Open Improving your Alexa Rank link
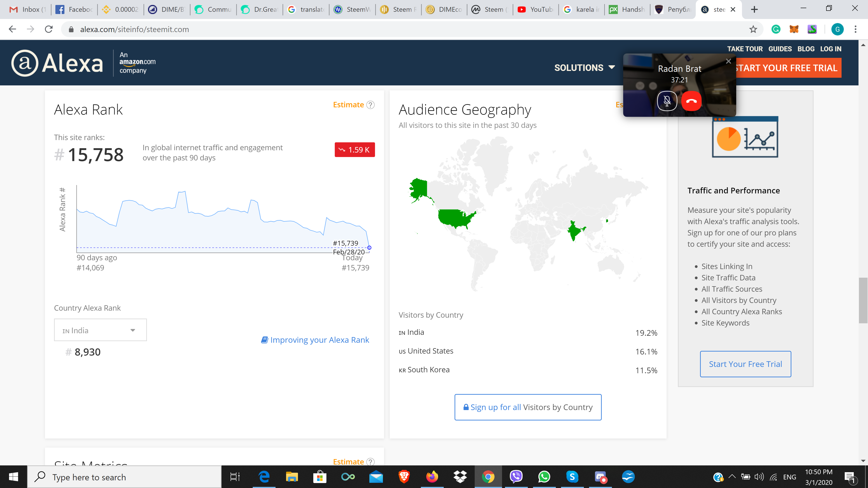The width and height of the screenshot is (868, 488). click(315, 340)
